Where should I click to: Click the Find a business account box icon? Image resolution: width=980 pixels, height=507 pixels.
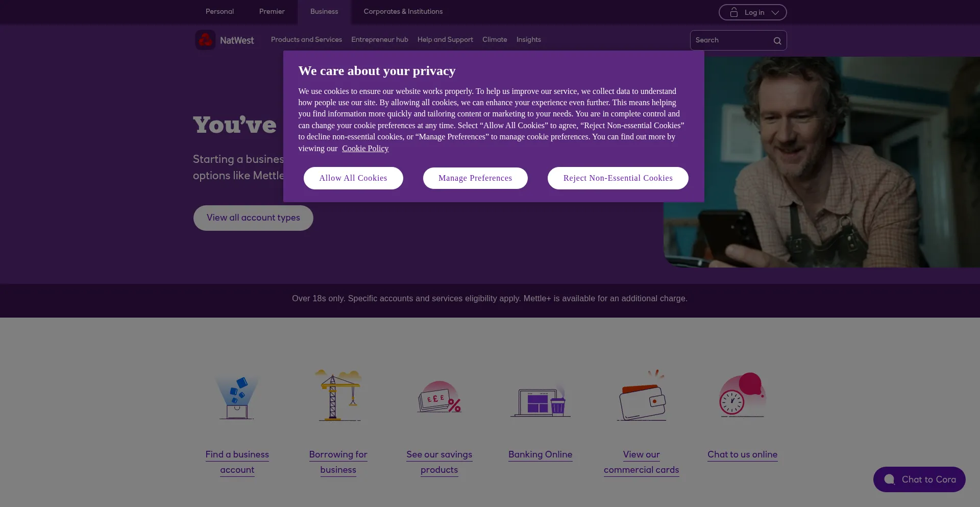[x=237, y=397]
